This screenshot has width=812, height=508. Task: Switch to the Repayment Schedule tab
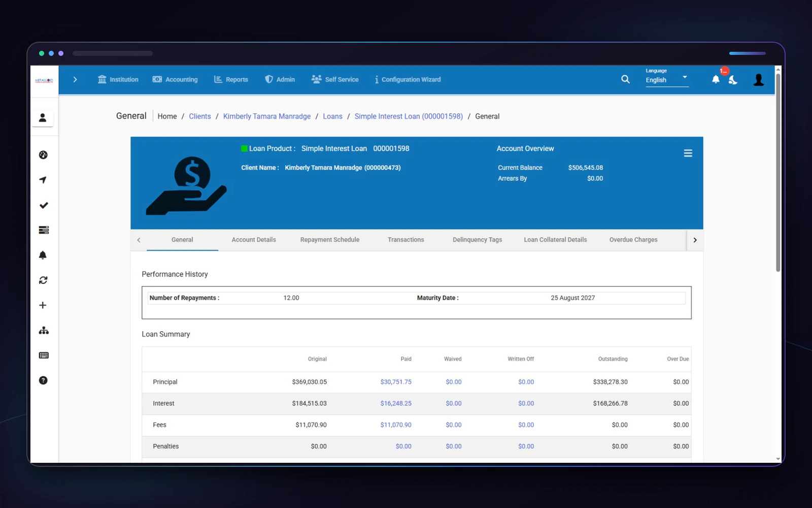[x=330, y=240]
